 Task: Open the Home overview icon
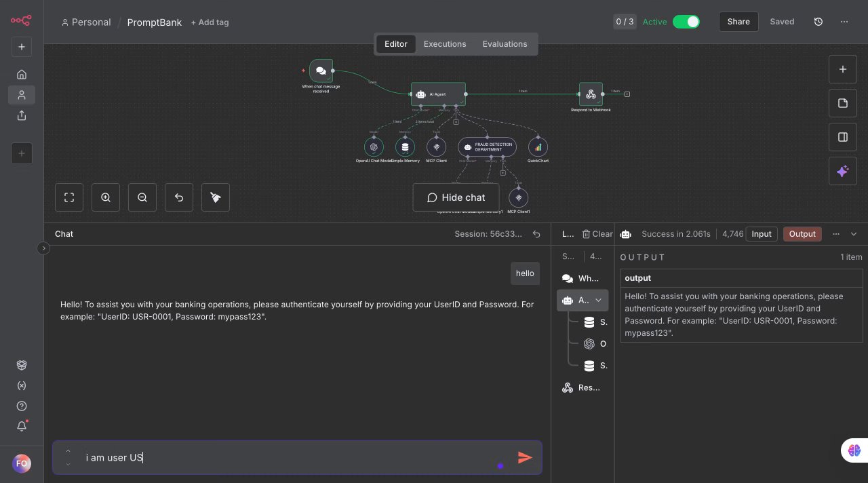click(x=22, y=75)
